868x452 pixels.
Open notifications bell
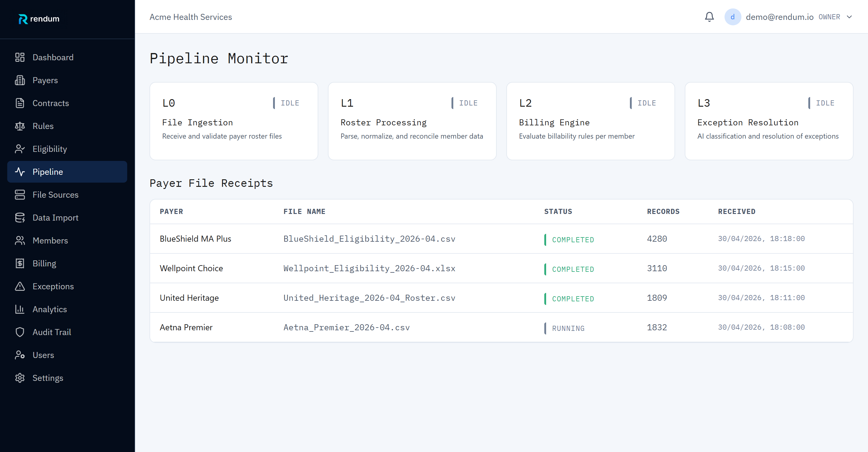point(709,17)
